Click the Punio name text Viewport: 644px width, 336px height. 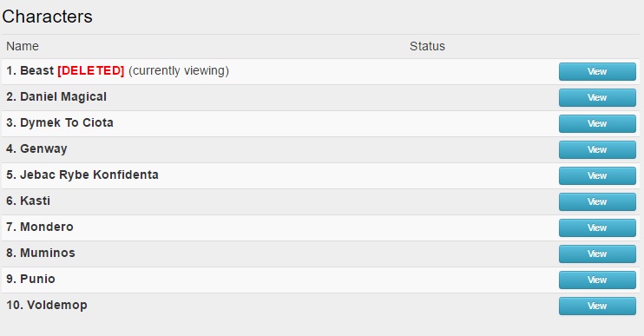pyautogui.click(x=38, y=280)
